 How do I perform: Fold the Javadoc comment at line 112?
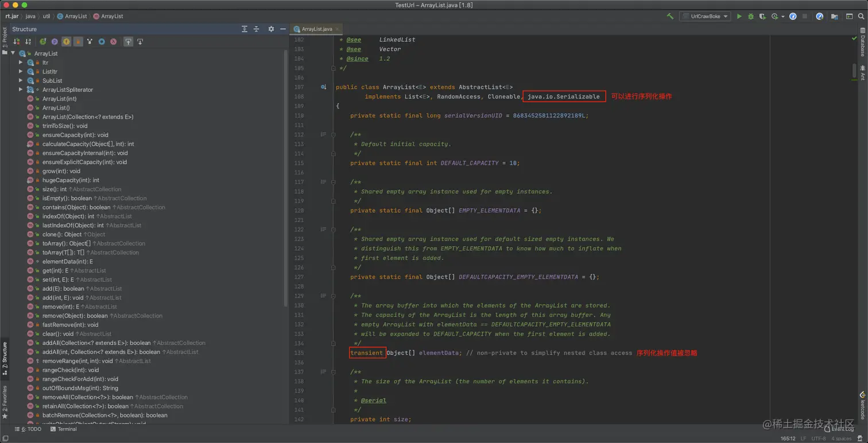[333, 134]
